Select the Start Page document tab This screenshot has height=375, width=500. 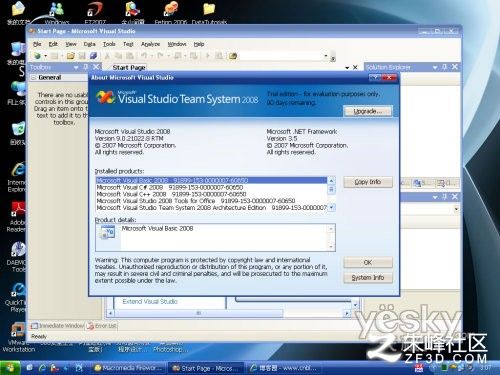coord(129,67)
